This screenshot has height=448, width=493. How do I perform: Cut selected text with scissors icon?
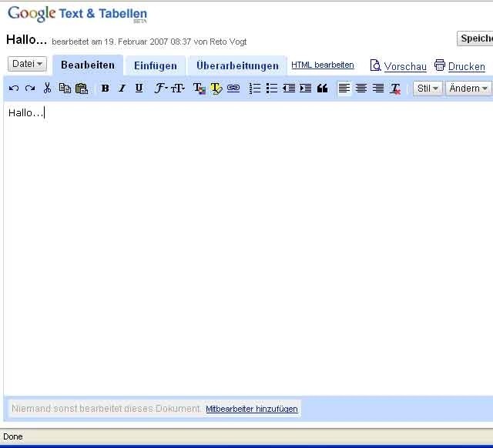(x=47, y=89)
